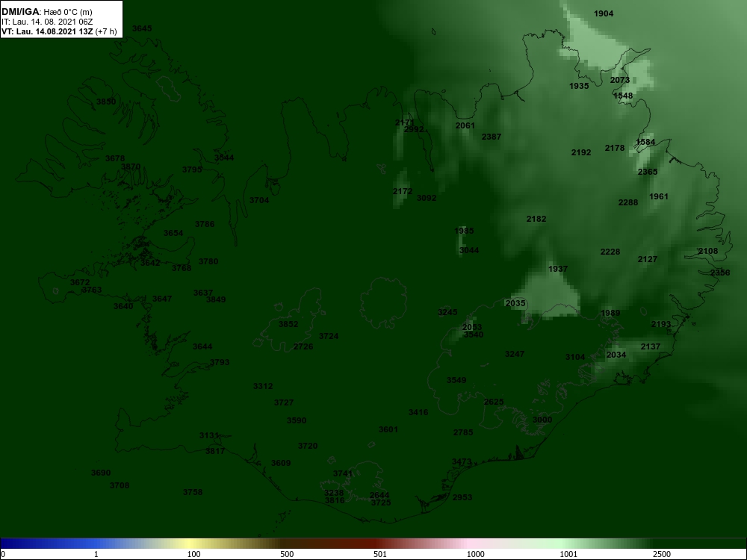Pick the value '3092' on the map

tap(427, 198)
